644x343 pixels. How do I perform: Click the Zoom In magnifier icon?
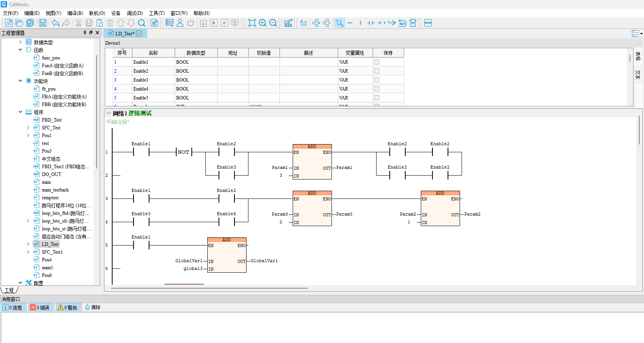pos(263,23)
